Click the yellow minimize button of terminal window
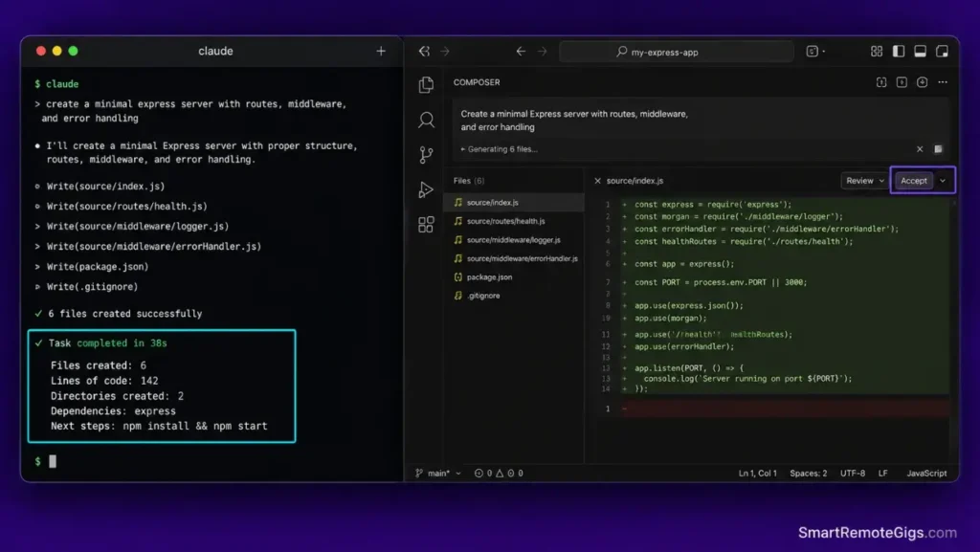Viewport: 980px width, 552px height. 56,52
